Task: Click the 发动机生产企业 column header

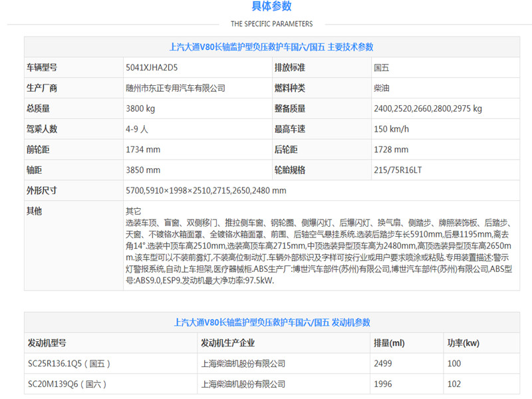Action: coord(227,343)
